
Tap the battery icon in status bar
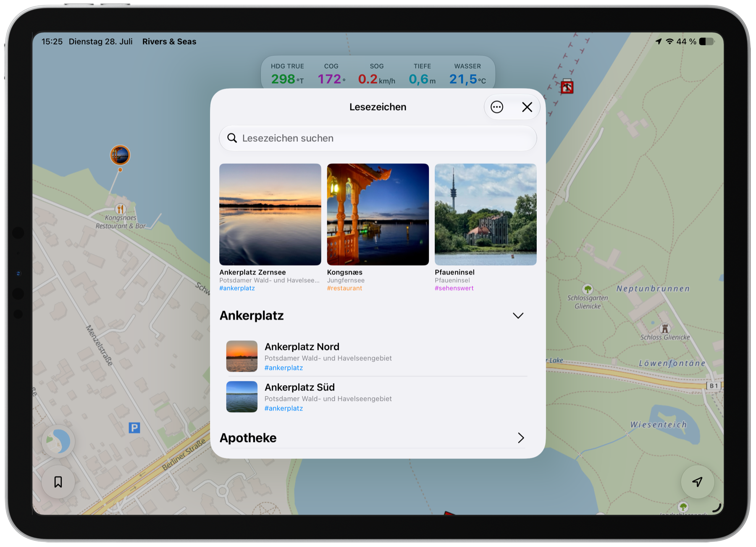707,42
